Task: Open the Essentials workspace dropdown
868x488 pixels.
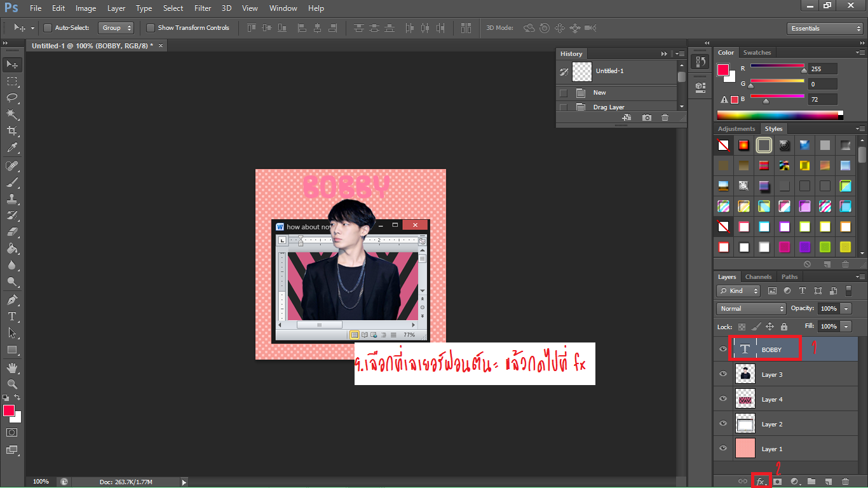Action: click(824, 29)
